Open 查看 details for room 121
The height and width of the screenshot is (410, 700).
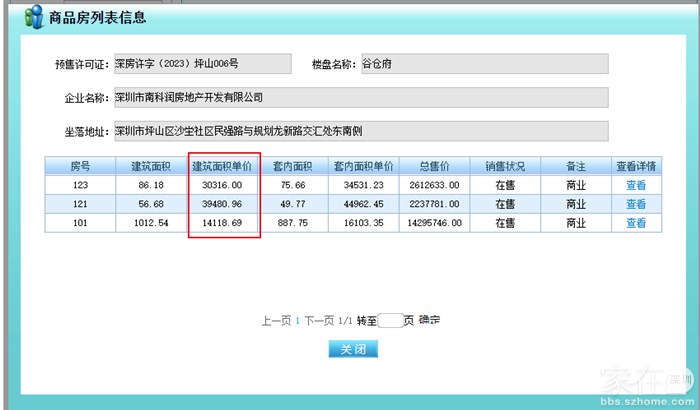(636, 204)
